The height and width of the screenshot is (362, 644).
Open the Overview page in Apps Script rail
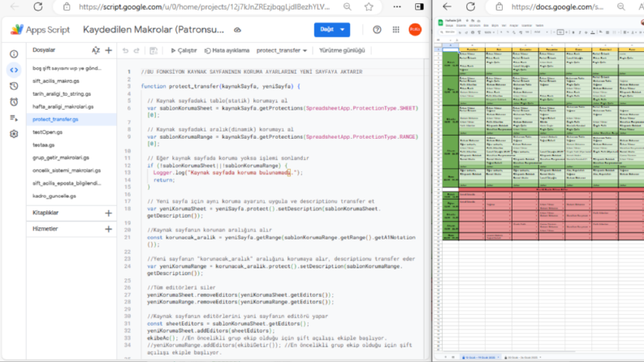14,54
